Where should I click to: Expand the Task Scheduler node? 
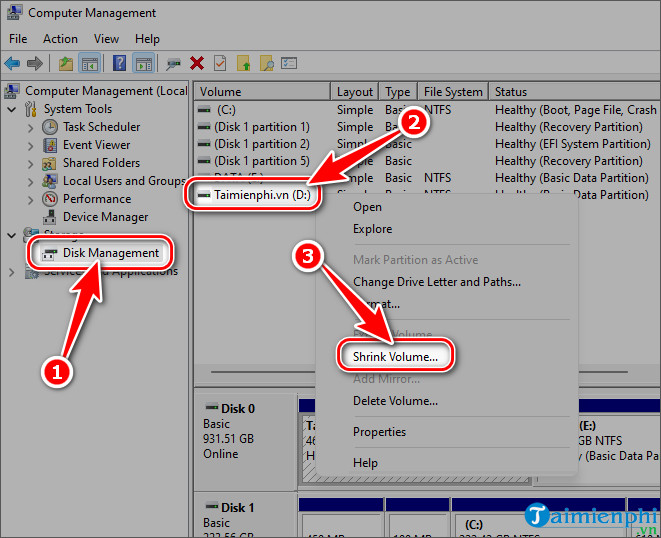coord(30,128)
